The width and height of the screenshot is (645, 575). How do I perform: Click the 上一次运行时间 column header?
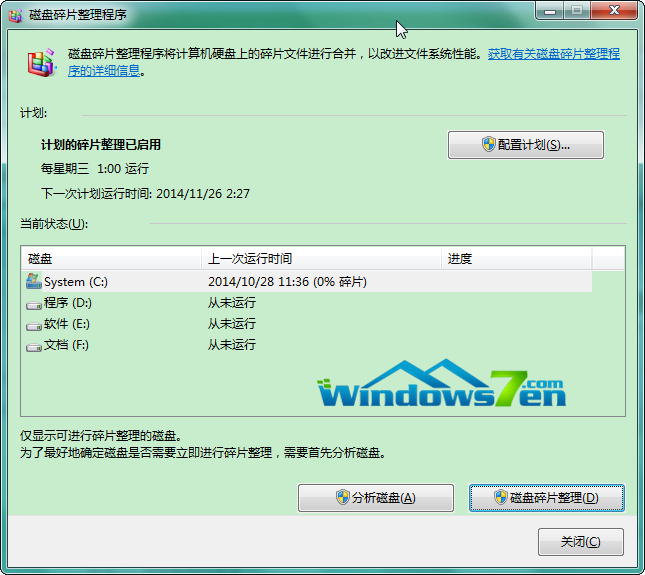[321, 258]
